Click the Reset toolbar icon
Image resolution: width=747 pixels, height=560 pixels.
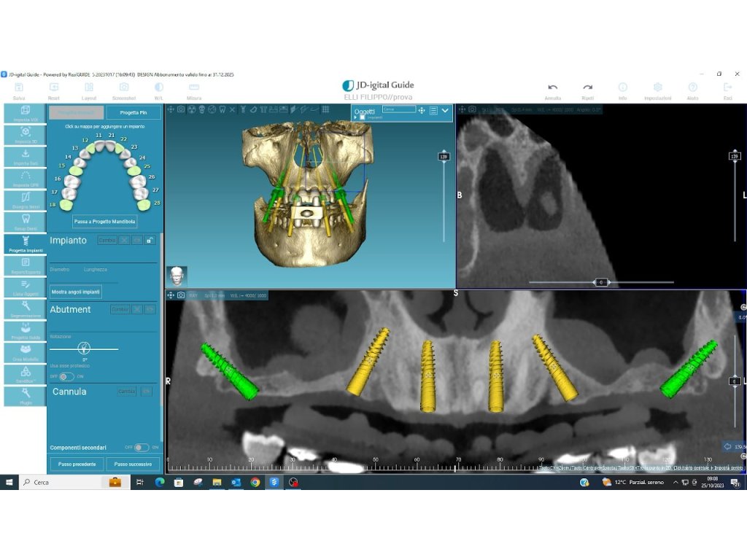tap(54, 87)
